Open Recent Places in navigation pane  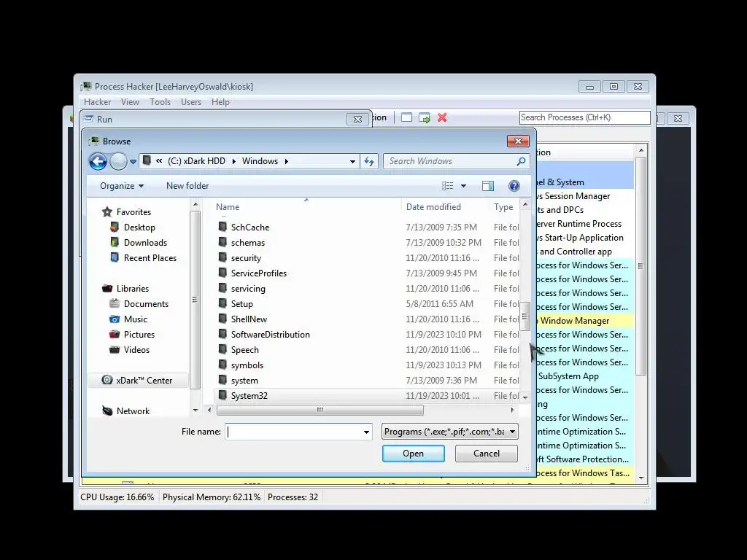pyautogui.click(x=150, y=258)
